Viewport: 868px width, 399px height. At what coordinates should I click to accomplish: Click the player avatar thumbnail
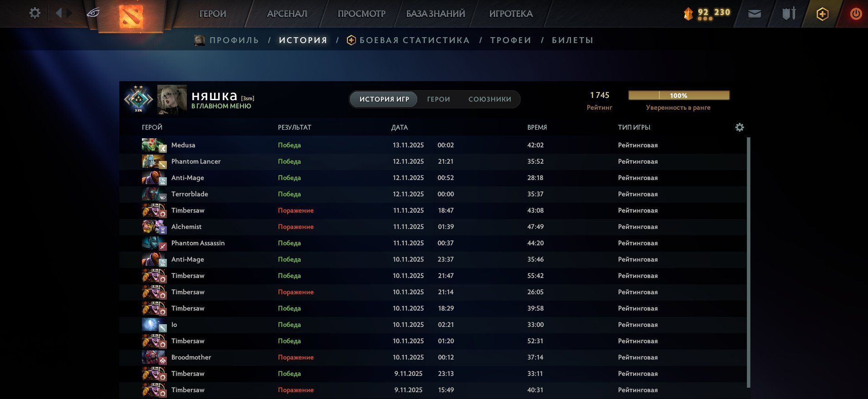172,99
